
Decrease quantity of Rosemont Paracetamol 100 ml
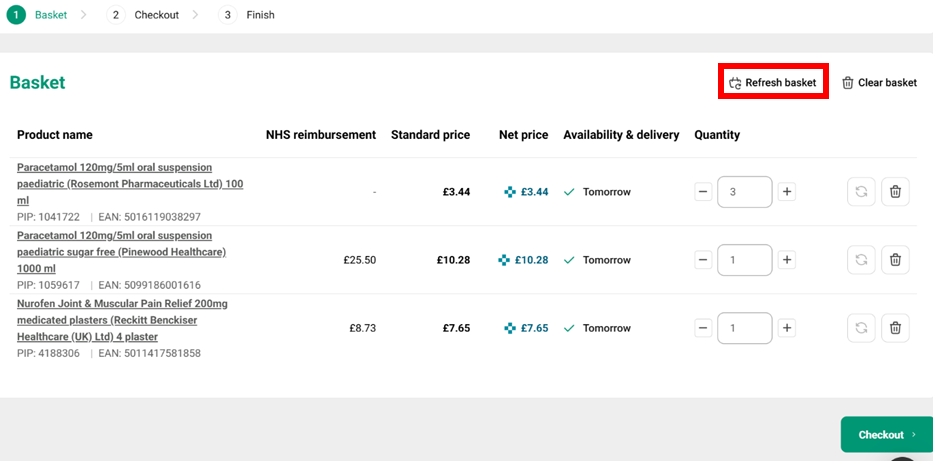[703, 192]
